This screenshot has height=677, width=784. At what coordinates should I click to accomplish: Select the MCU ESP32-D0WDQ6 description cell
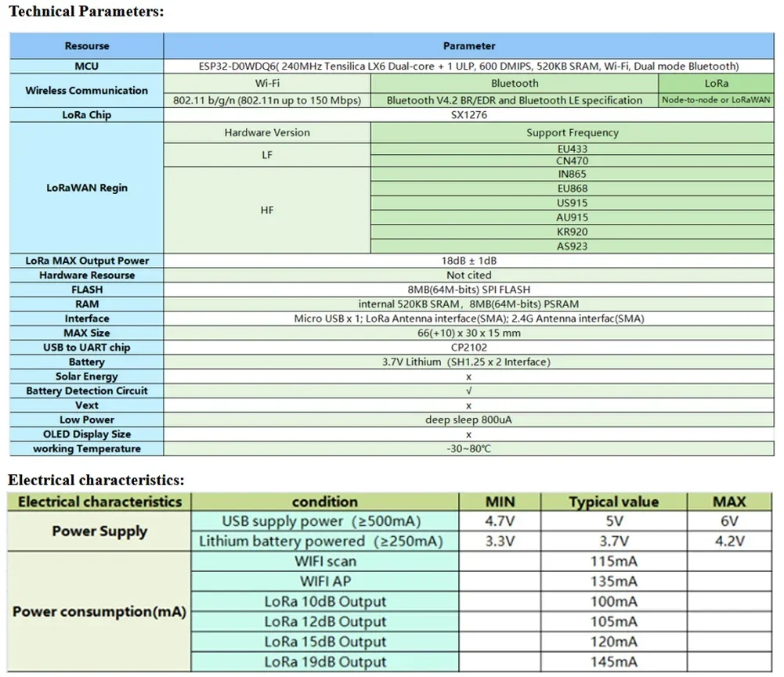468,67
